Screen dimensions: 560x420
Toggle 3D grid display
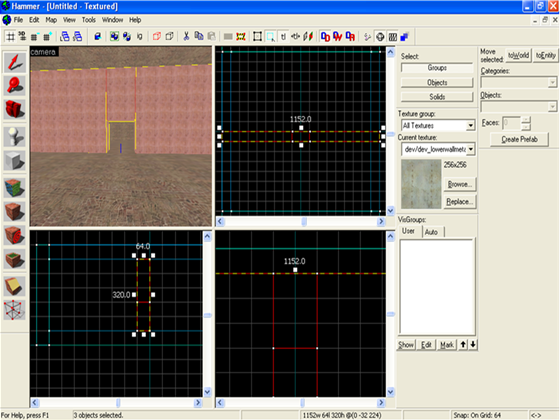22,36
